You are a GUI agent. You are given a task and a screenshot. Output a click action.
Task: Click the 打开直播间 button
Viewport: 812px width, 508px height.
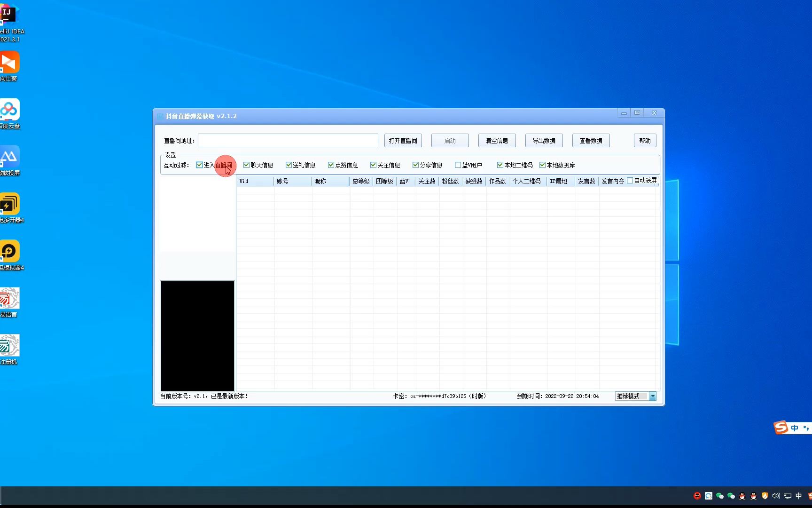pos(403,141)
